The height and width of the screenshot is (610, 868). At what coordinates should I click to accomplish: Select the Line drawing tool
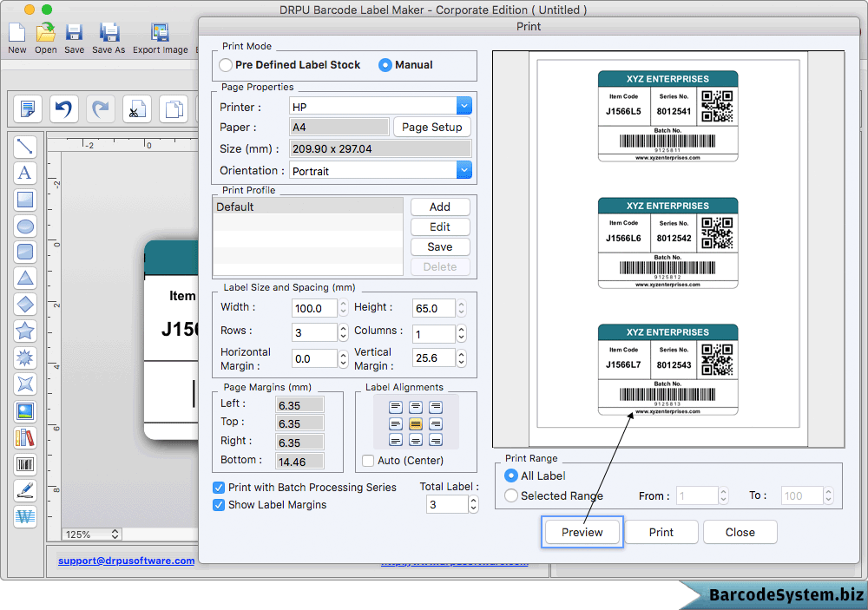(x=25, y=148)
